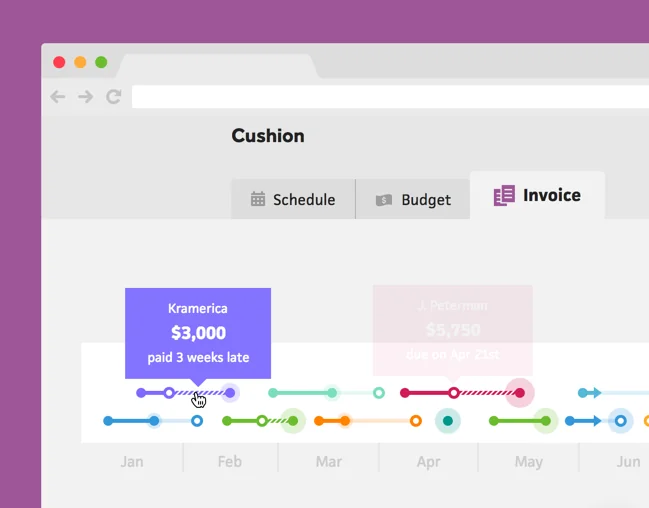
Task: Click the yellow minimize window button
Action: 80,62
